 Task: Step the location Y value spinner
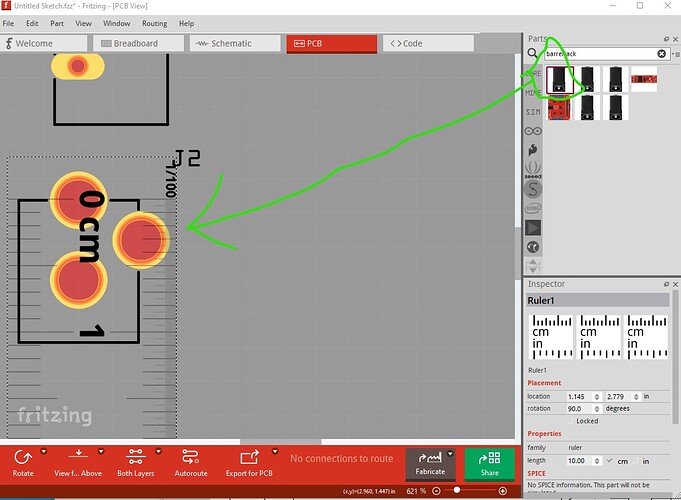(636, 397)
